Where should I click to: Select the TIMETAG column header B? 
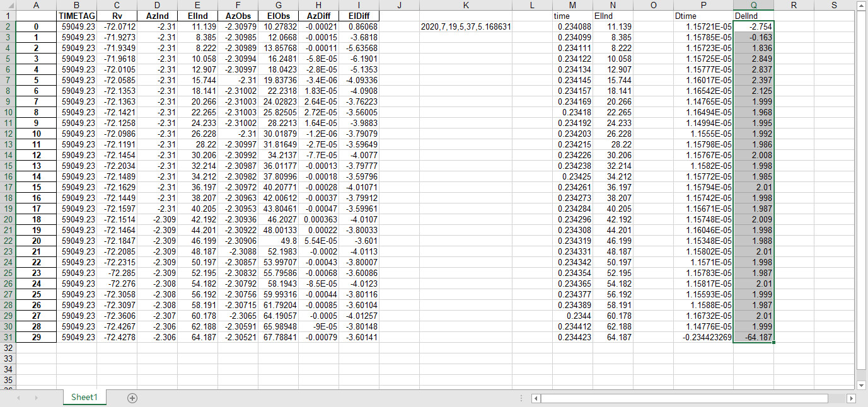(x=76, y=6)
